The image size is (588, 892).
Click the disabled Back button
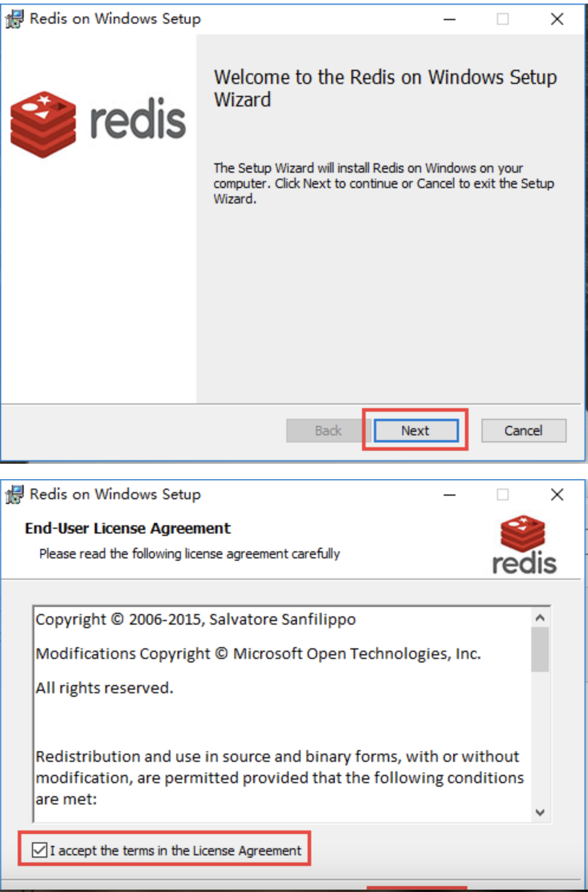pyautogui.click(x=328, y=431)
